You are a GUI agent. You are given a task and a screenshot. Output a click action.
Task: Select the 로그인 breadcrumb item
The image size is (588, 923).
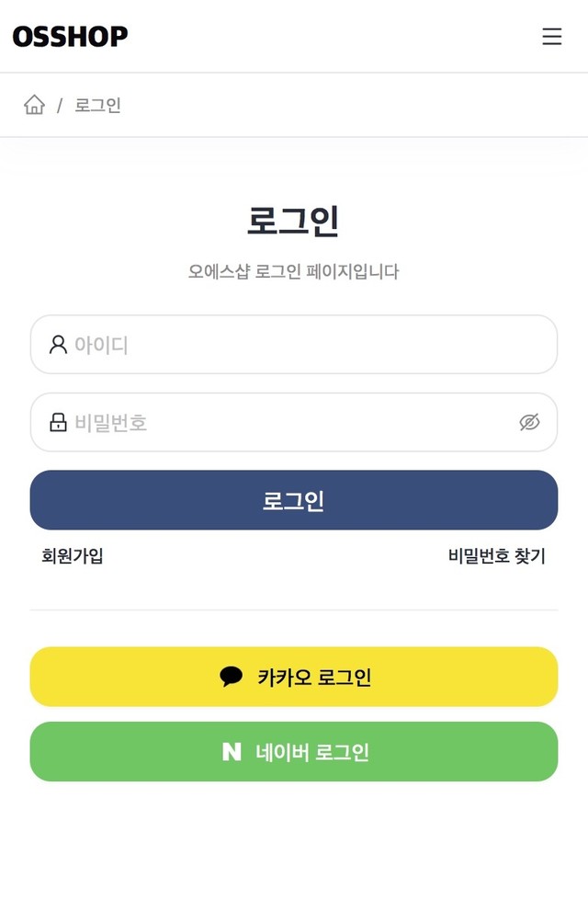(x=97, y=105)
